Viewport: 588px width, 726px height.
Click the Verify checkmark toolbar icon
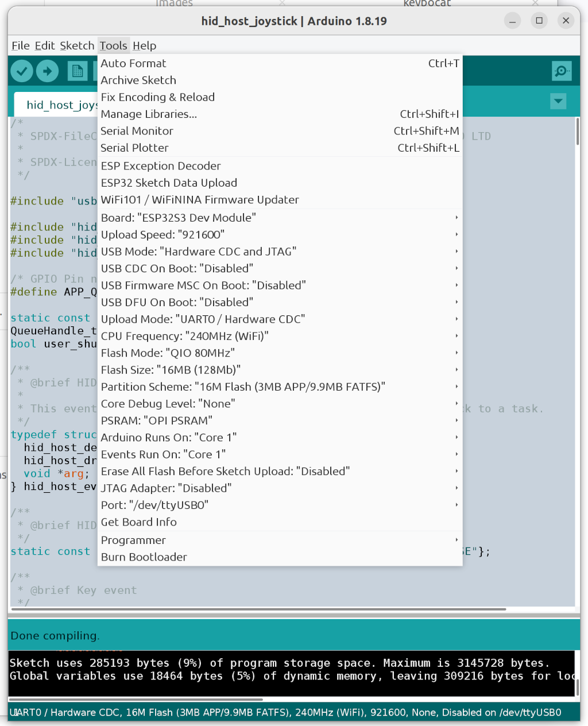click(x=21, y=71)
